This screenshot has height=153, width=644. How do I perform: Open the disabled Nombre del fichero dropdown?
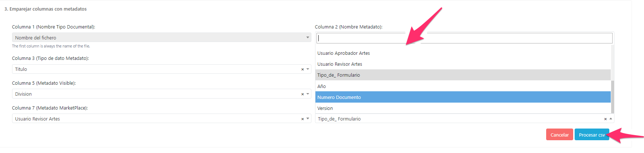(161, 38)
